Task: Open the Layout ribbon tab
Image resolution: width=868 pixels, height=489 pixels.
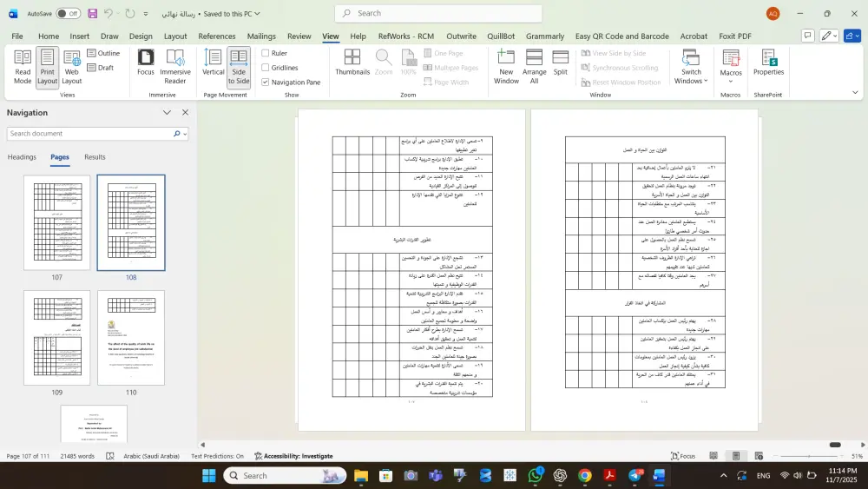Action: (175, 36)
